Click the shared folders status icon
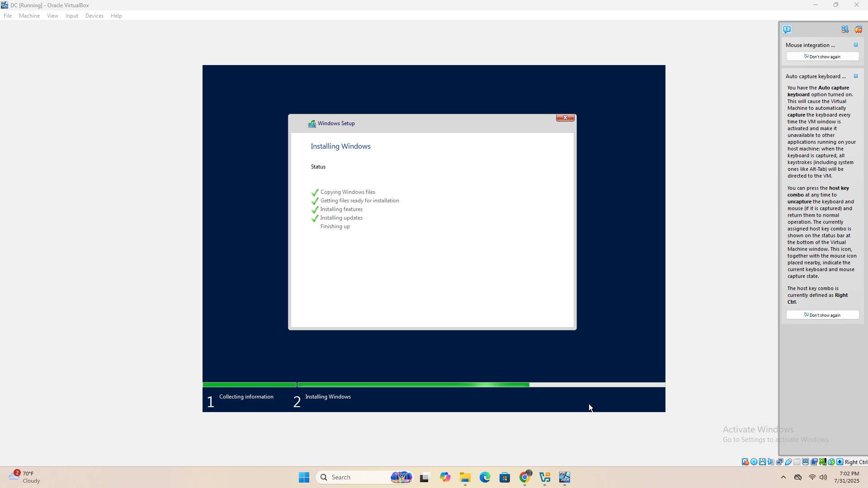This screenshot has width=868, height=488. click(797, 462)
